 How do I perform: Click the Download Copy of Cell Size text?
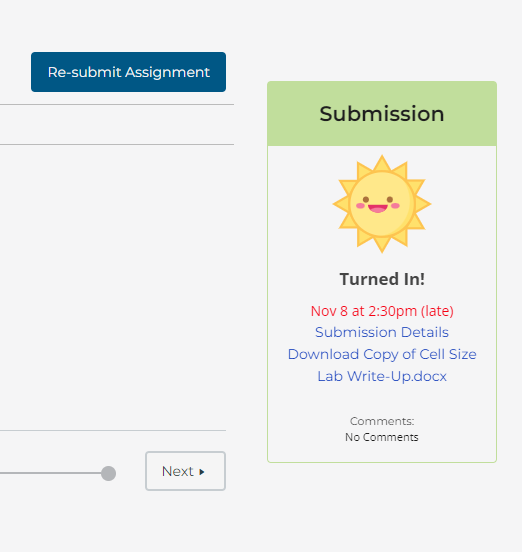382,354
